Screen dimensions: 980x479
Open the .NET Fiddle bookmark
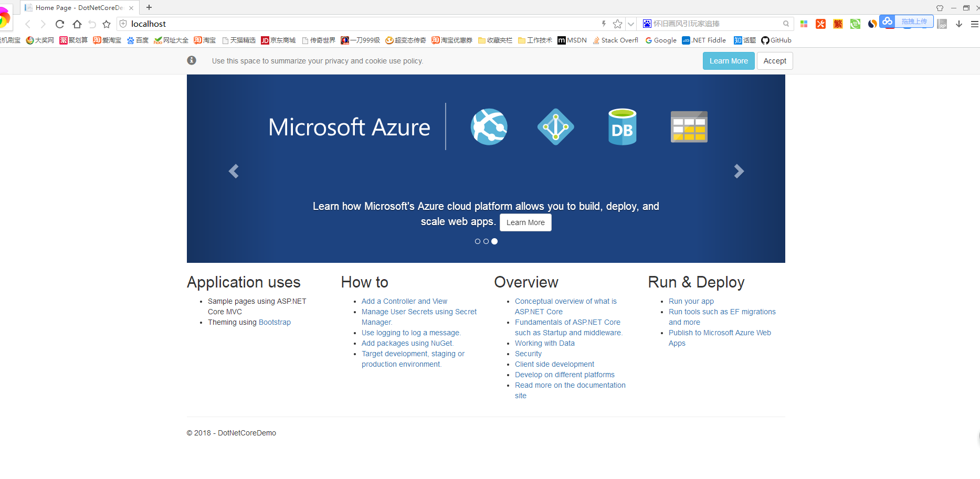click(704, 40)
